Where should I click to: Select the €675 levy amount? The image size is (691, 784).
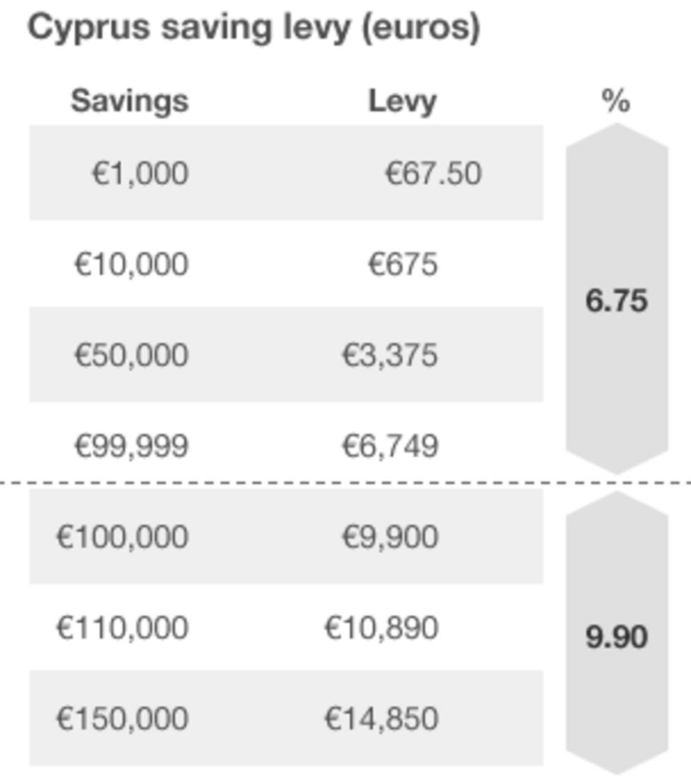403,264
